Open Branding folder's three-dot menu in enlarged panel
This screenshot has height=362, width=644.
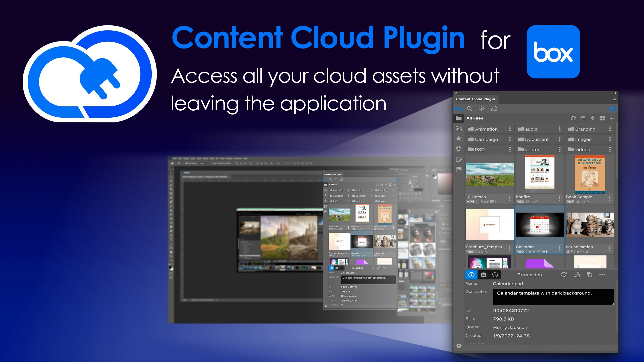click(x=610, y=129)
